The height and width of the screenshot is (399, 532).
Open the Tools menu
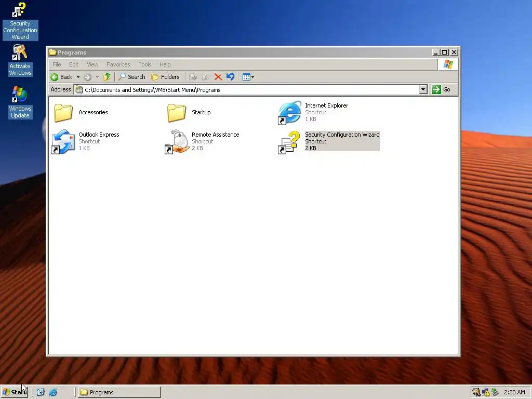145,64
